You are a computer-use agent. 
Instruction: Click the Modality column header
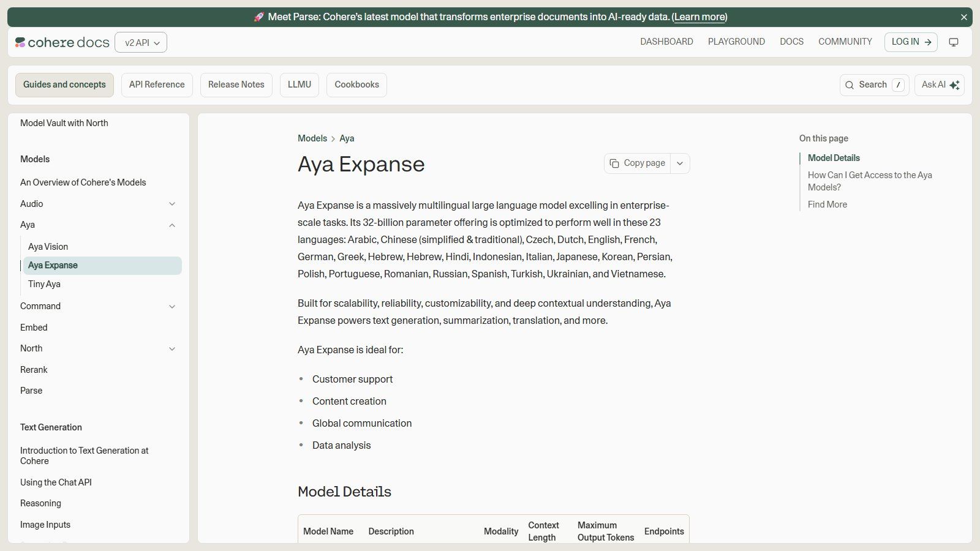tap(501, 531)
